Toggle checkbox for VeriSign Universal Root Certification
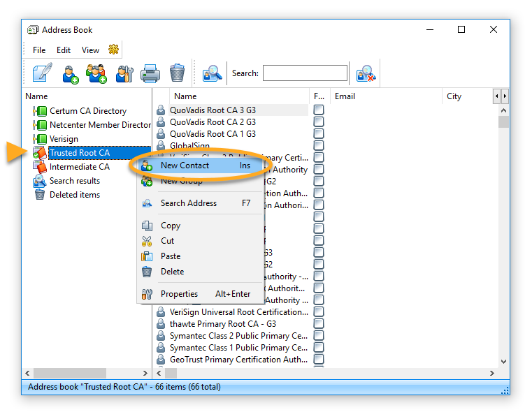Viewport: 532px width, 412px height. (x=319, y=311)
